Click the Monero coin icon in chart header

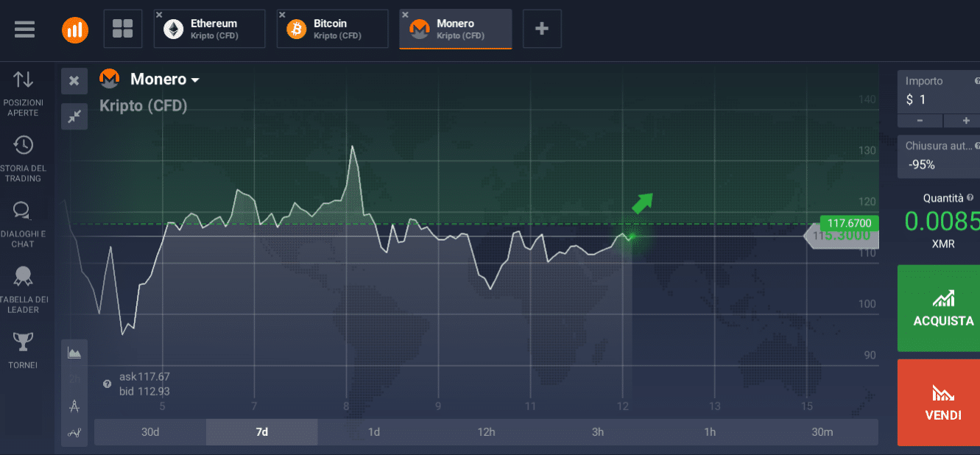click(110, 79)
